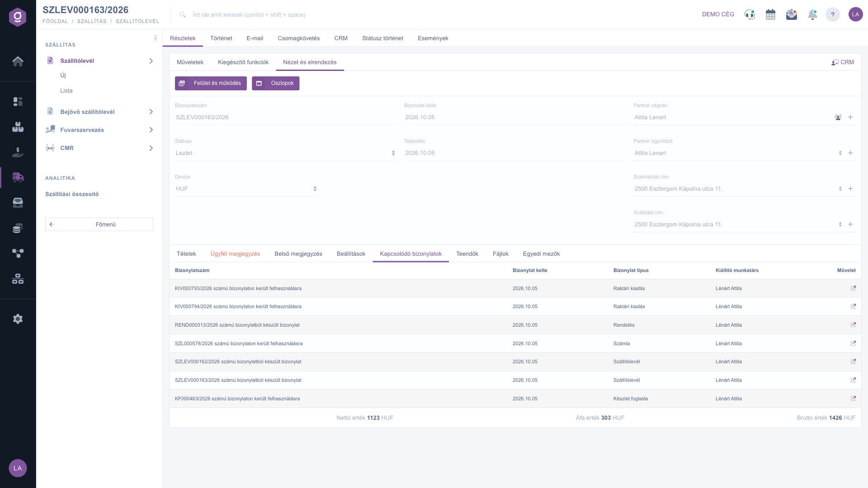
Task: Open REND000313/2026 row external link icon
Action: [853, 325]
